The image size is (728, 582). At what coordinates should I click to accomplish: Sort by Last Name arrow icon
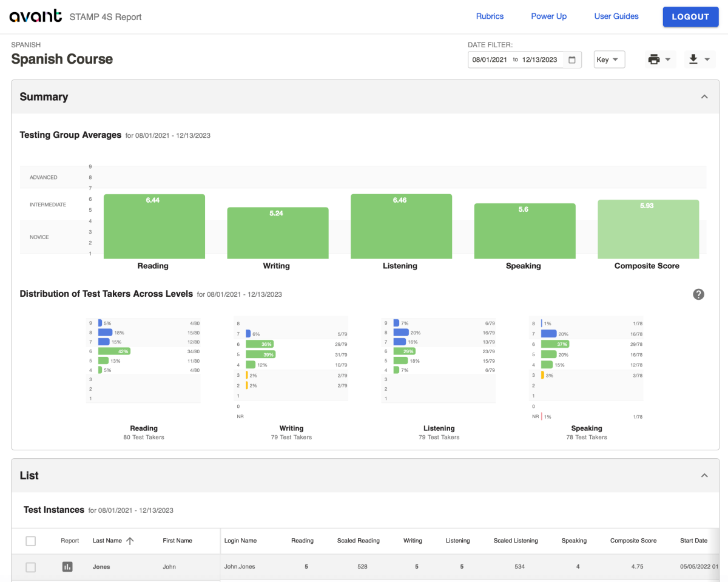(x=130, y=541)
